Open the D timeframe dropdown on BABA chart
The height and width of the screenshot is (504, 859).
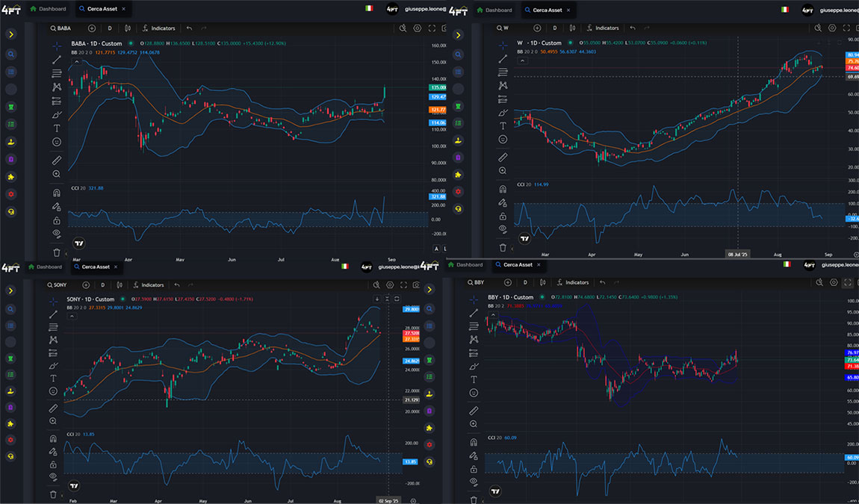click(110, 28)
